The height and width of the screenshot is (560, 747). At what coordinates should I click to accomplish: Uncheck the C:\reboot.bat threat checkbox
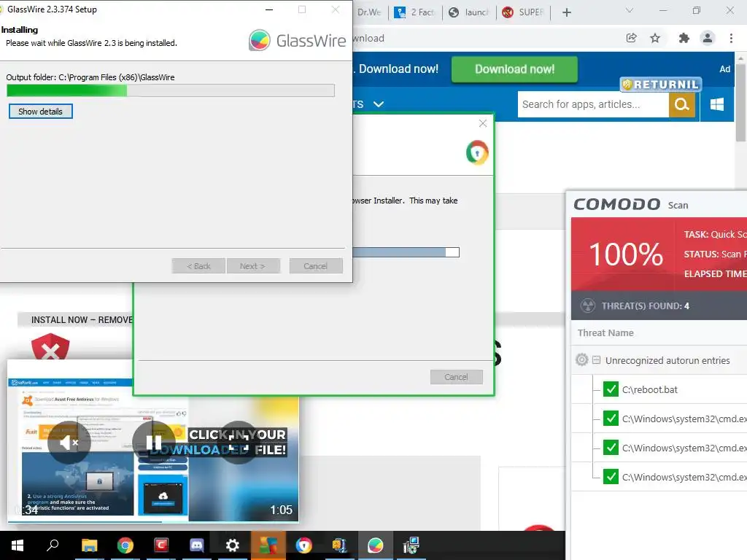point(611,389)
